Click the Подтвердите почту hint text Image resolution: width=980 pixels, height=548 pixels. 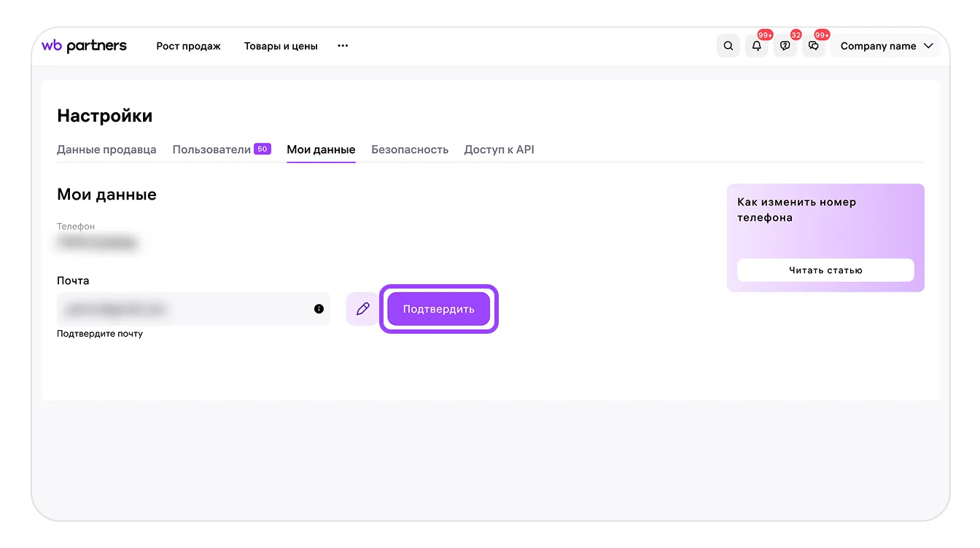click(100, 334)
